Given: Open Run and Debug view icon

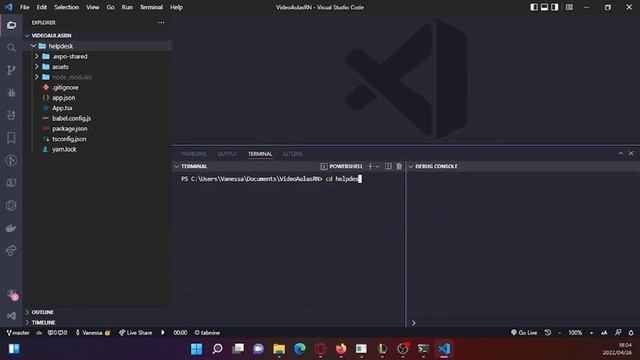Looking at the screenshot, I should click(11, 93).
